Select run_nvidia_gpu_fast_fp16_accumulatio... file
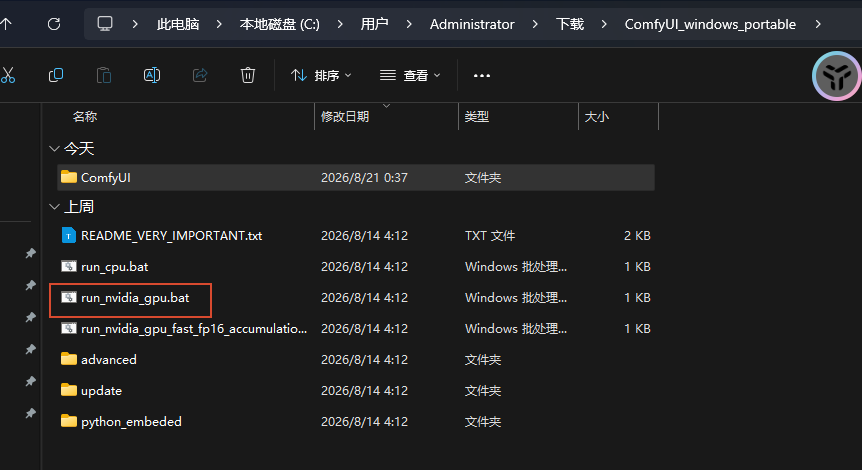This screenshot has width=862, height=470. [x=194, y=329]
